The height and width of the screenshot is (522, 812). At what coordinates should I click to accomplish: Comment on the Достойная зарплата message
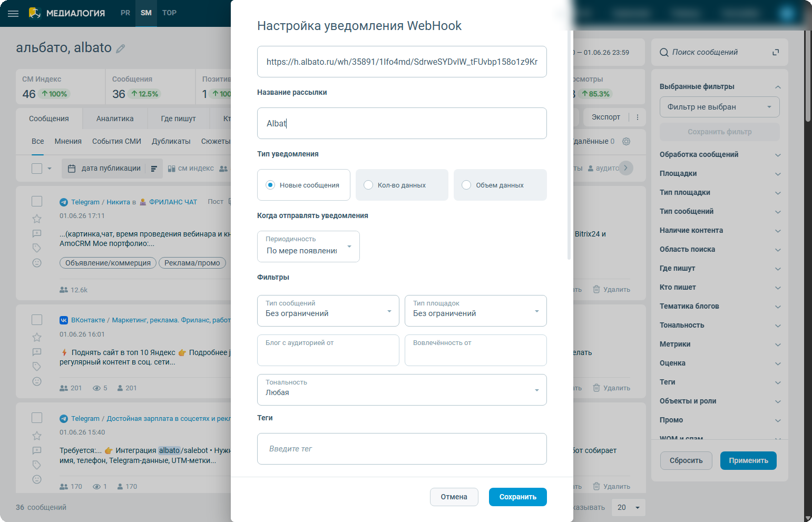(x=37, y=450)
